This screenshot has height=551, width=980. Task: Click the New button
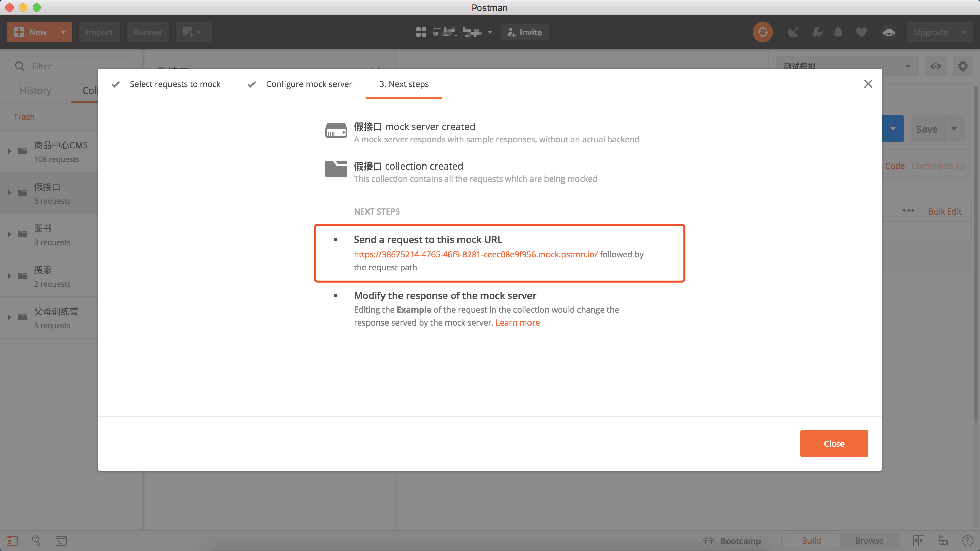point(31,32)
